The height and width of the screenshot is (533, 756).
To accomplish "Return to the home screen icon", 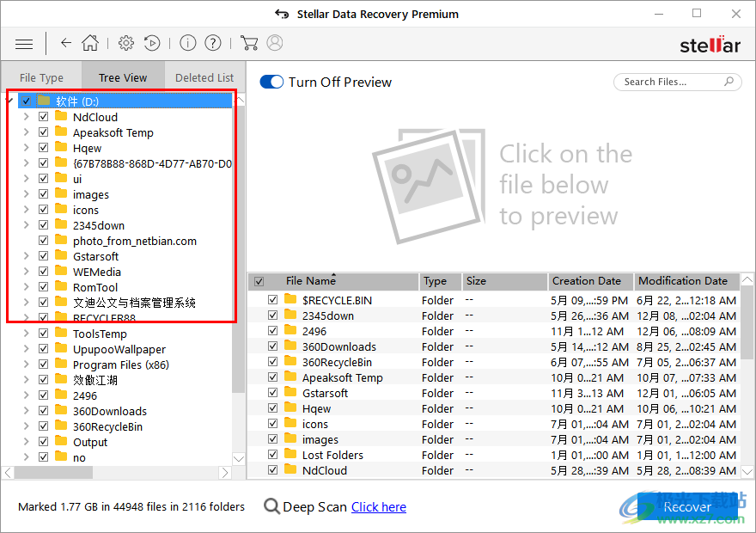I will coord(90,43).
